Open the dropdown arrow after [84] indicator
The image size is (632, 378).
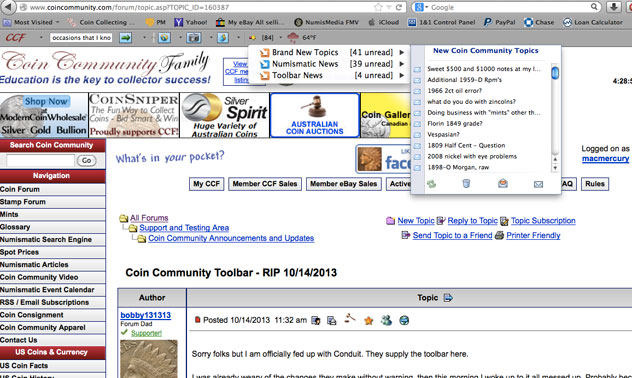click(x=281, y=38)
